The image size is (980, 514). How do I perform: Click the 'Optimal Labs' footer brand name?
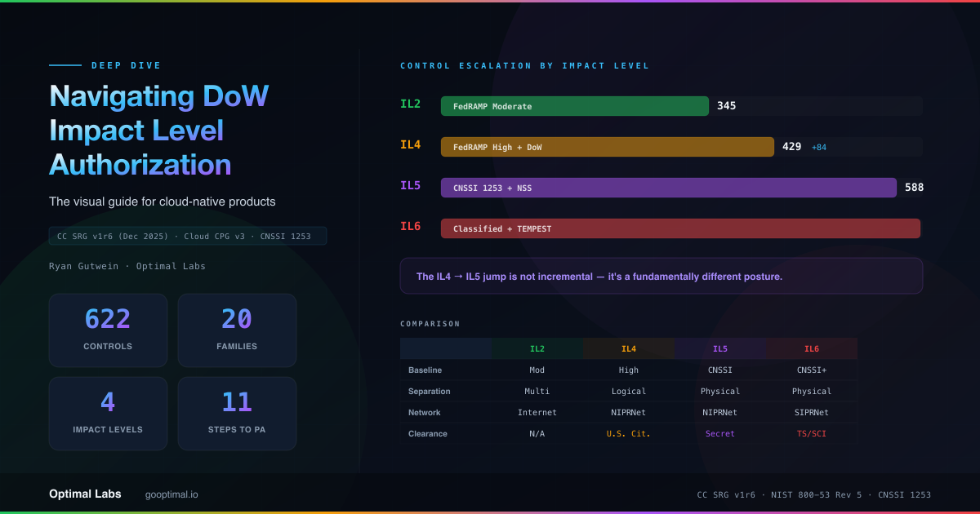point(85,494)
